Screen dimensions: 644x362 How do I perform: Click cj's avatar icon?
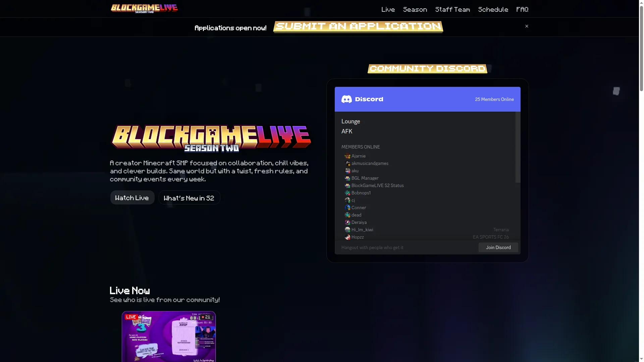coord(347,200)
